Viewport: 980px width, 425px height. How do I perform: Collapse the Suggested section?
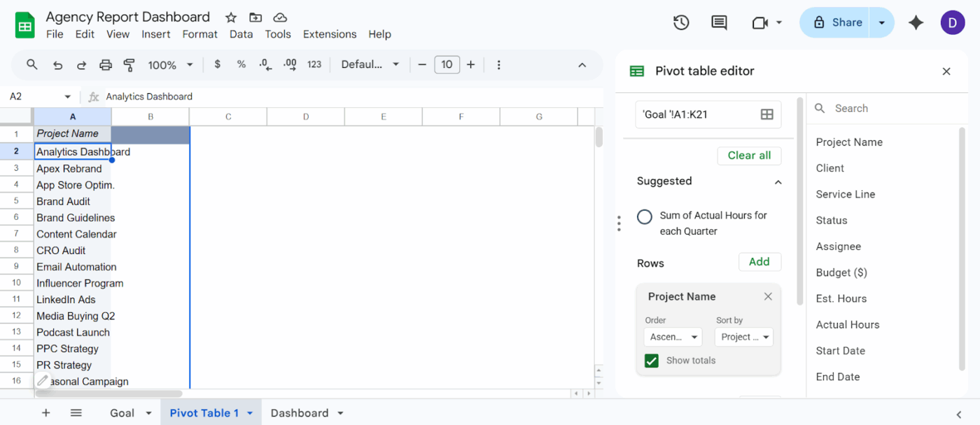[778, 181]
